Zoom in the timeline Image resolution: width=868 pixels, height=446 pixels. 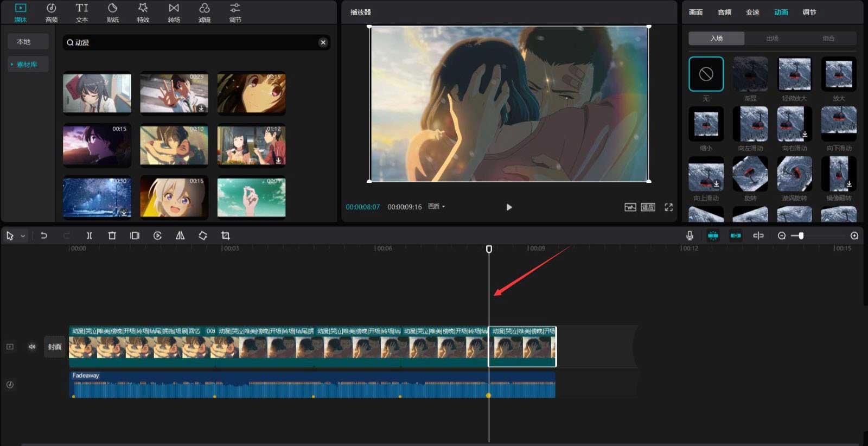coord(854,235)
